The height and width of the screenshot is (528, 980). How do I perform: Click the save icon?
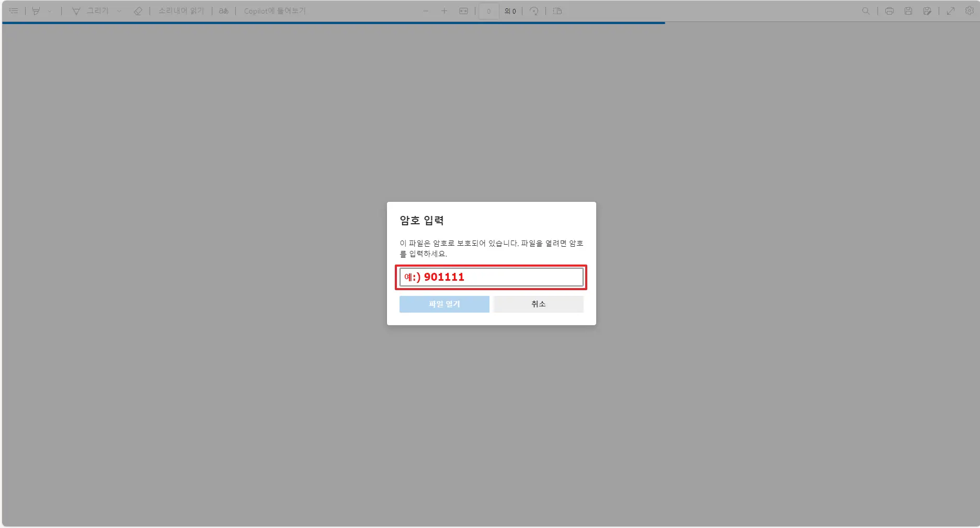coord(908,11)
